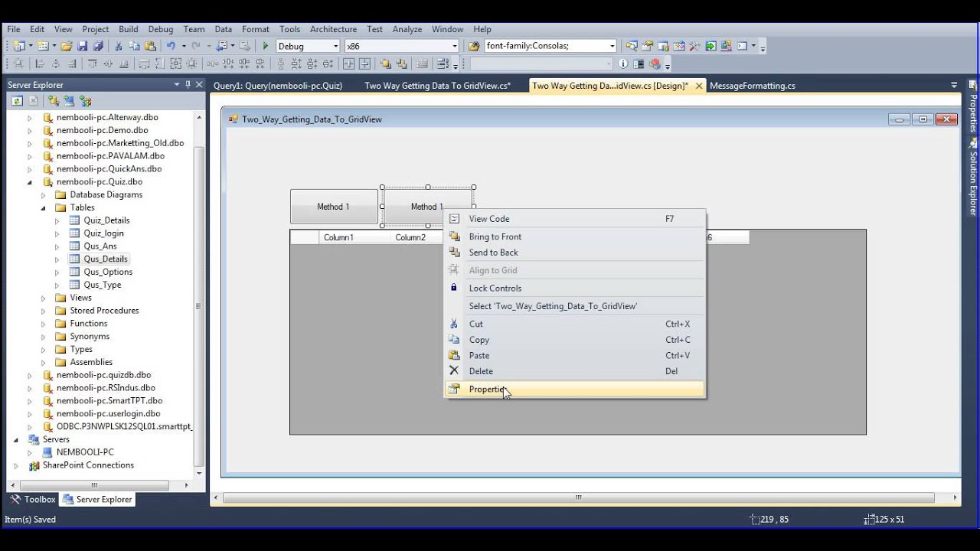Click the Send to Back layout toolbar icon
980x551 pixels.
click(x=401, y=64)
